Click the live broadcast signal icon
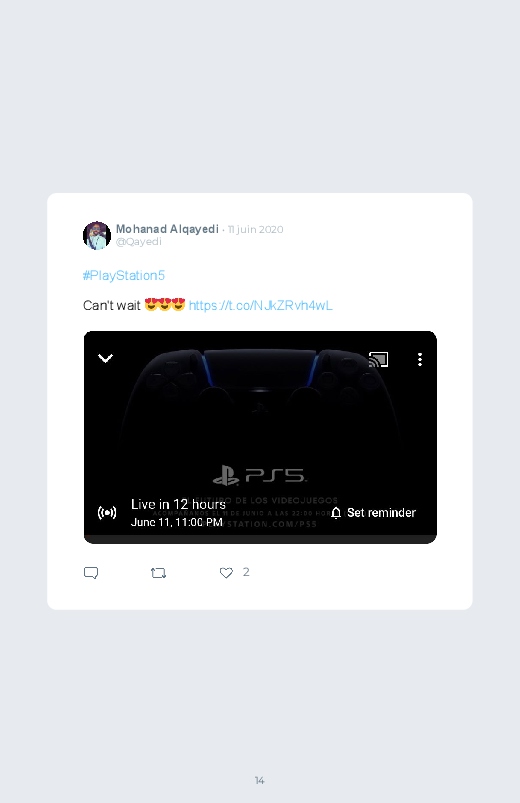Screen dimensions: 520x803 coord(107,513)
